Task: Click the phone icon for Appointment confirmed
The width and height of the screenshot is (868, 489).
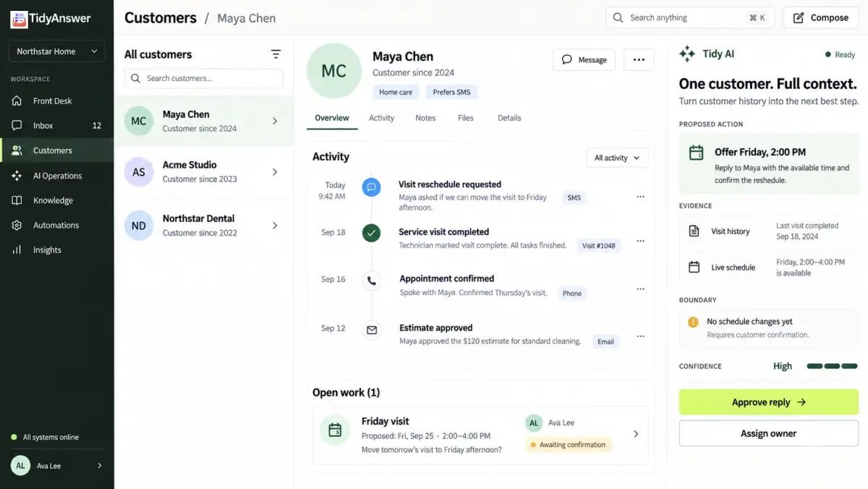Action: [372, 281]
